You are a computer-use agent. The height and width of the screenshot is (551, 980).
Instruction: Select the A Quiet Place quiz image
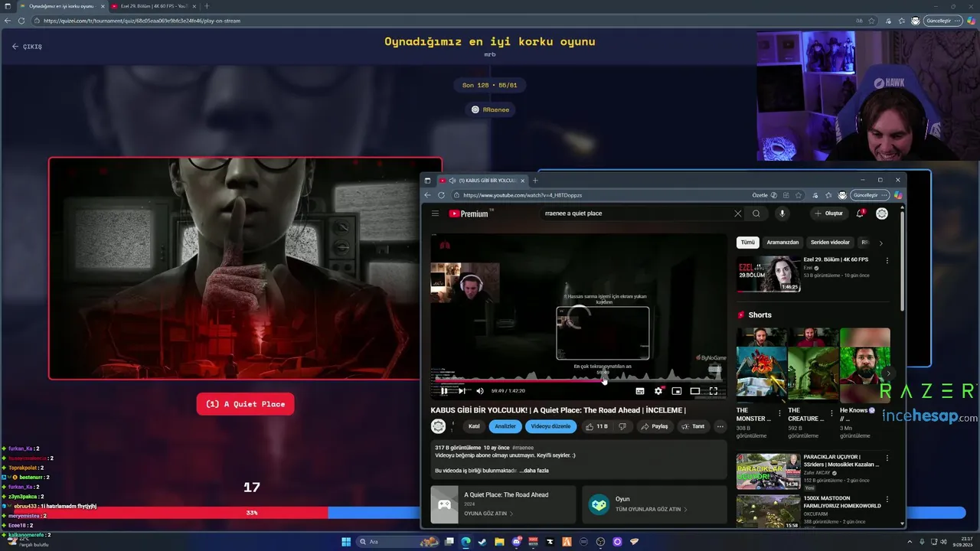(x=245, y=269)
